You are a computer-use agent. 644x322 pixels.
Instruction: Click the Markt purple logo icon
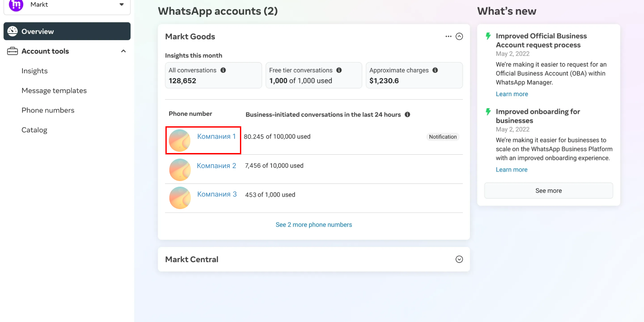16,5
